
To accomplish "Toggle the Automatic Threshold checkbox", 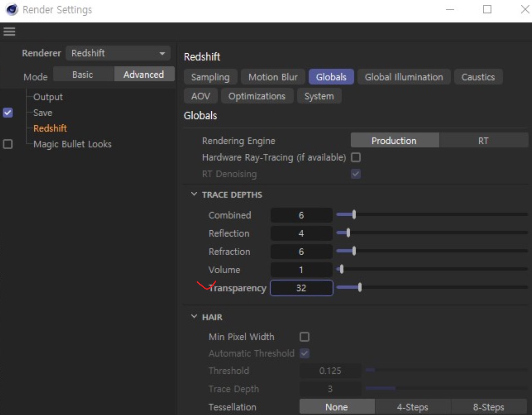I will click(x=304, y=353).
